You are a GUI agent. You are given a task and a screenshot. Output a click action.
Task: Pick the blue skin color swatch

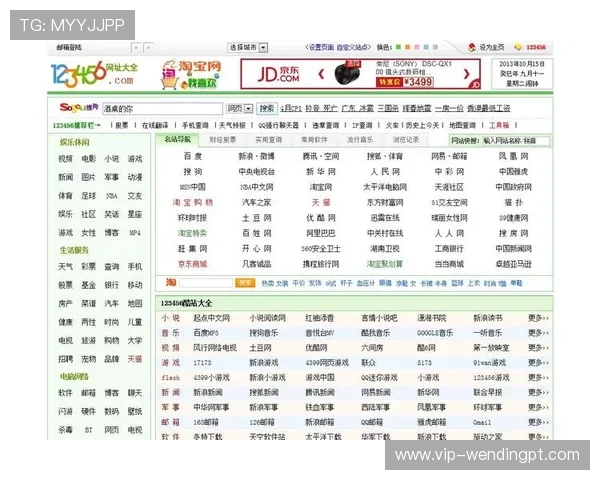point(426,47)
